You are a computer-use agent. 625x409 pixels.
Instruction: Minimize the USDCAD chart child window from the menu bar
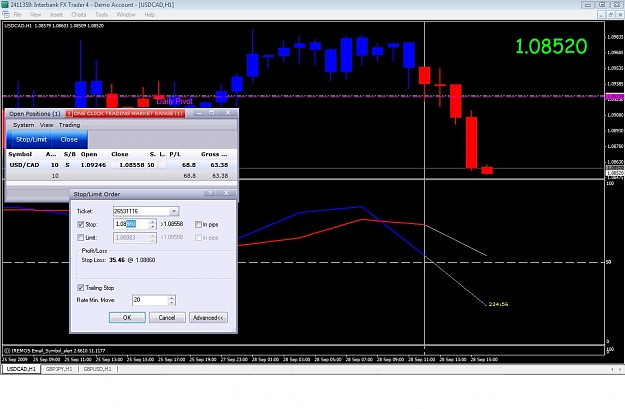[x=602, y=15]
